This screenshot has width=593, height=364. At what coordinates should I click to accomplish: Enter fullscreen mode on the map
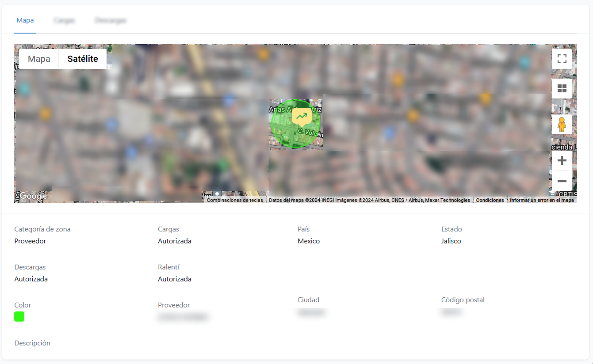(x=562, y=58)
